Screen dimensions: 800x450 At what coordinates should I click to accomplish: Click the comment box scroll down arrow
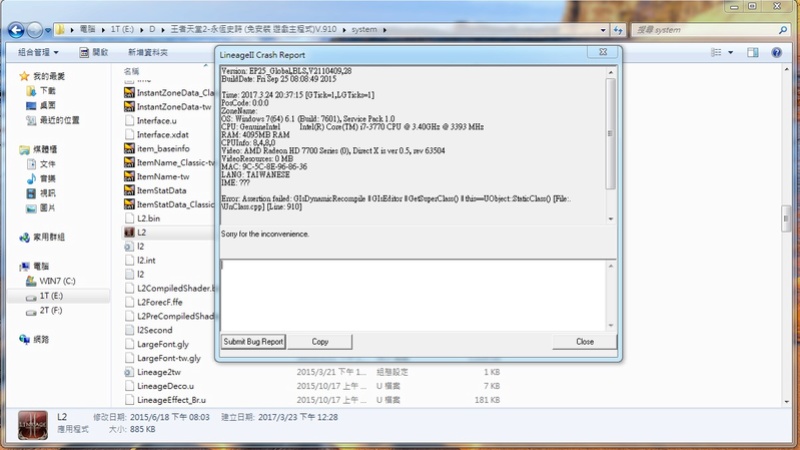[611, 326]
